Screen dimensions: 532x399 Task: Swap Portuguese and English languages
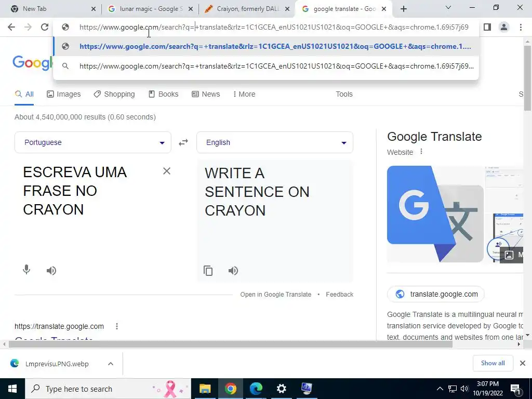pos(183,142)
